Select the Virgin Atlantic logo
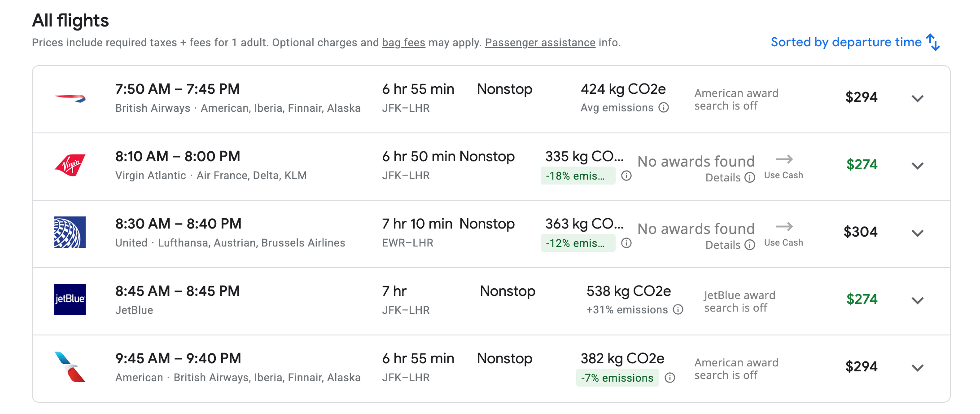Viewport: 980px width, 414px height. coord(70,164)
